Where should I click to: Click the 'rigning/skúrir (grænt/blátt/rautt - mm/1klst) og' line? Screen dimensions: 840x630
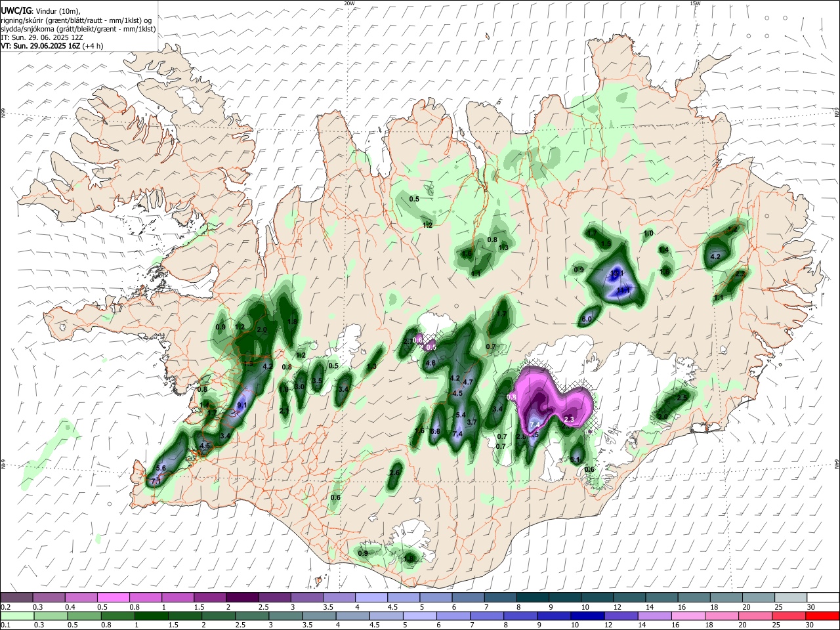coord(76,20)
